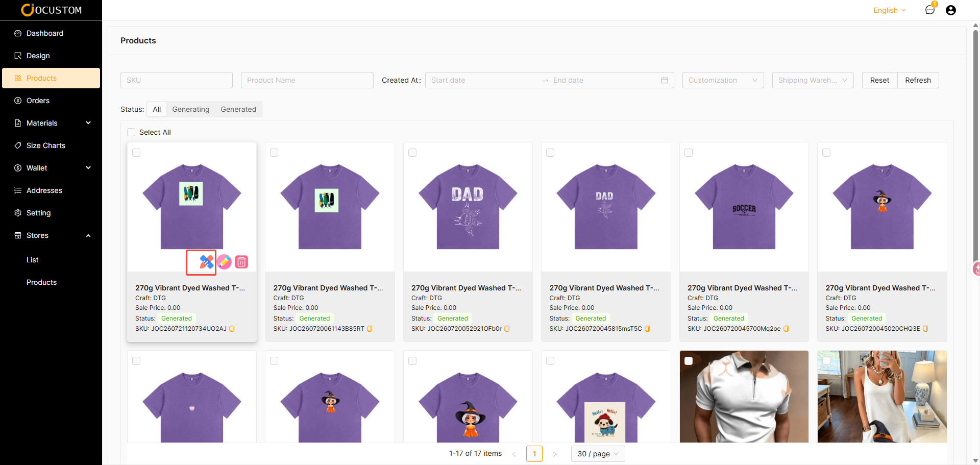Copy SKU JOC260720045020CHQ3E with copy icon
Viewport: 980px width, 465px height.
click(x=925, y=329)
